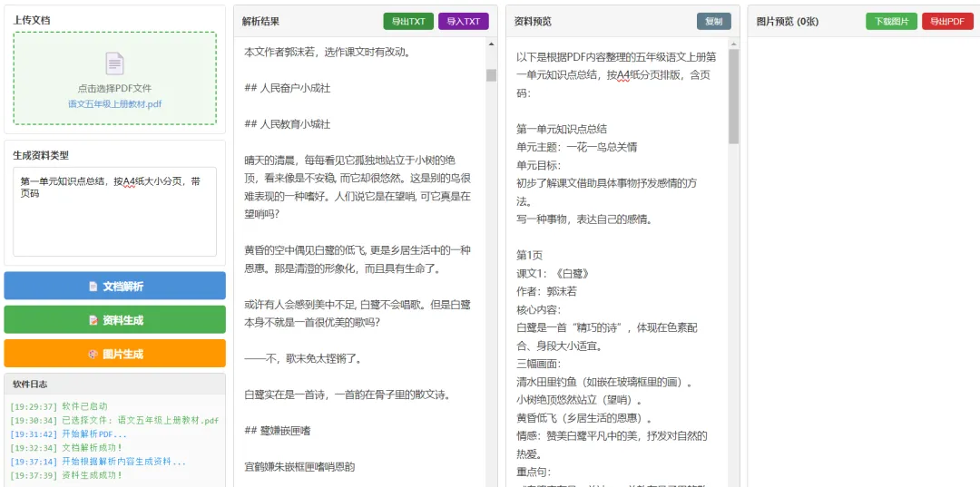Image resolution: width=980 pixels, height=487 pixels.
Task: Click heading ## 鹭嬚嵌匣嗜
Action: pyautogui.click(x=278, y=431)
